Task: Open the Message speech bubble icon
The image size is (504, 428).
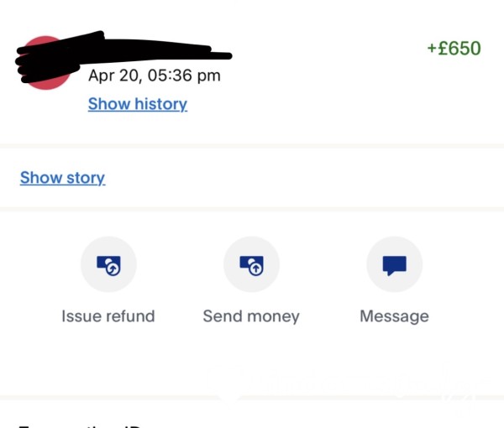Action: click(x=395, y=265)
